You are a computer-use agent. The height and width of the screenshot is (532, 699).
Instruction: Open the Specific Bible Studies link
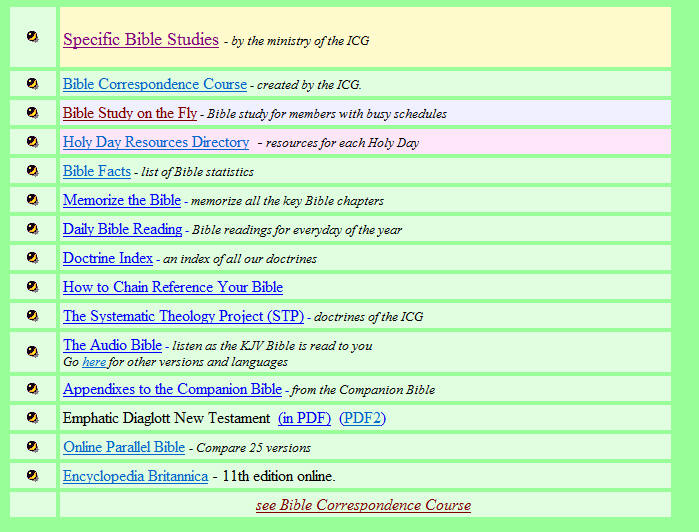(141, 40)
